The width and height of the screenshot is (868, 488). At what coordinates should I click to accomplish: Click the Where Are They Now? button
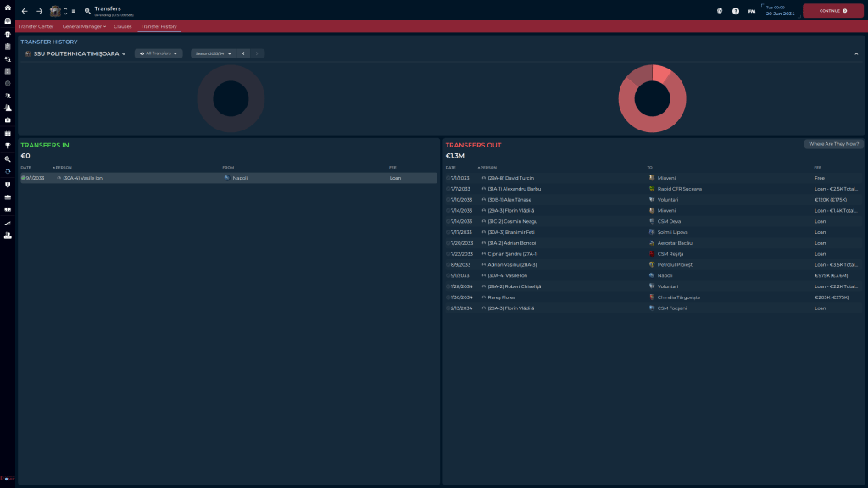tap(833, 144)
